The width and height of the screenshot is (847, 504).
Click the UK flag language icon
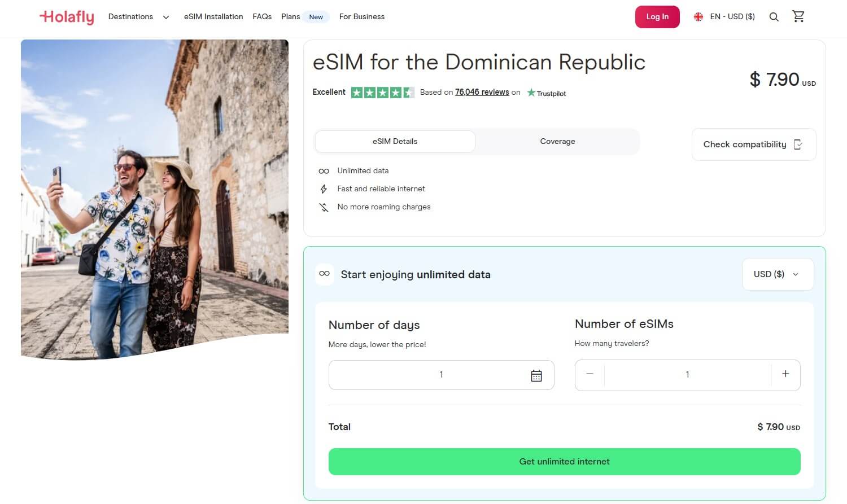[698, 17]
